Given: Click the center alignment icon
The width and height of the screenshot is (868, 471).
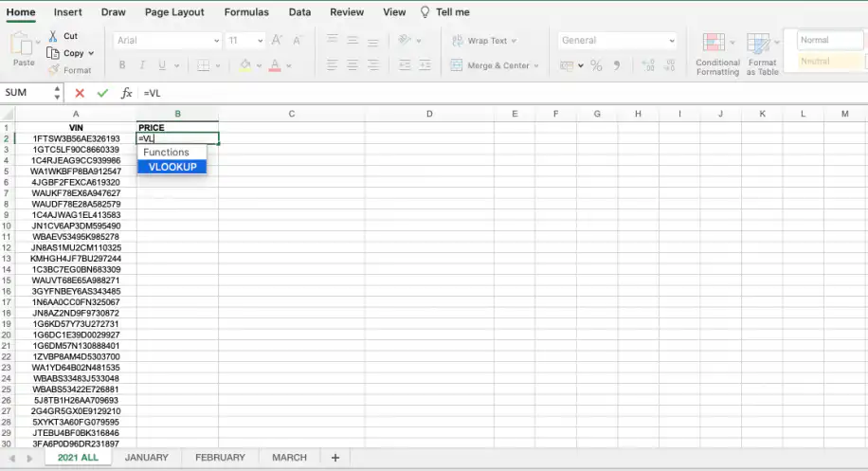Looking at the screenshot, I should point(353,65).
